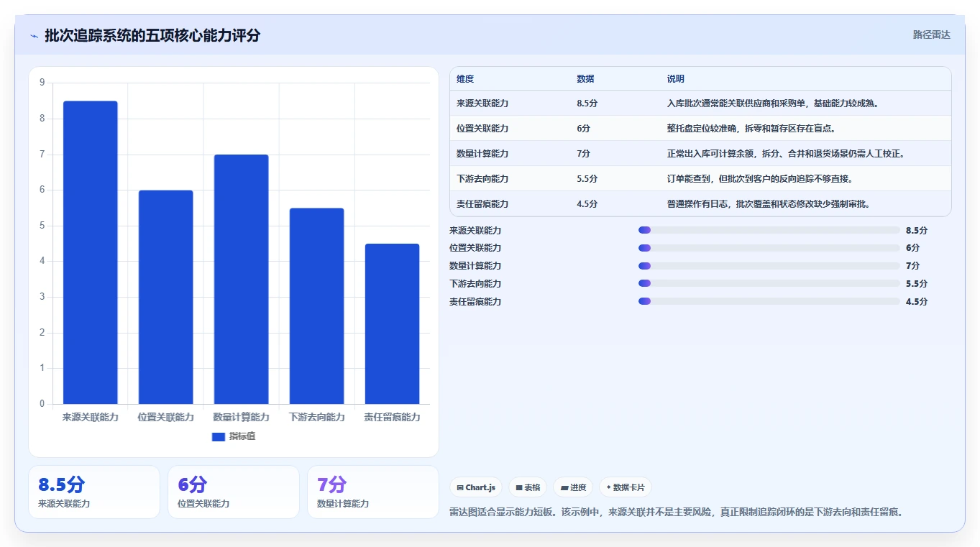Image resolution: width=980 pixels, height=547 pixels.
Task: Click the 来源关联能力 bar in the chart
Action: point(90,252)
